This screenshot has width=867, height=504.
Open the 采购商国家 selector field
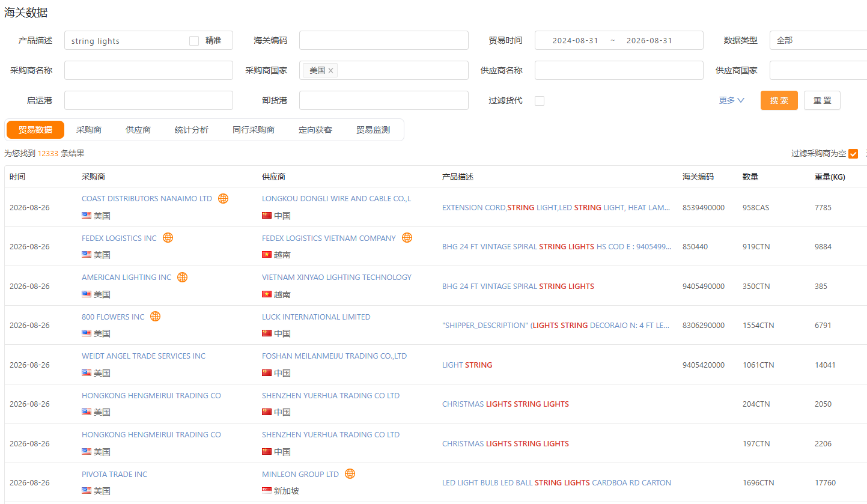(383, 70)
